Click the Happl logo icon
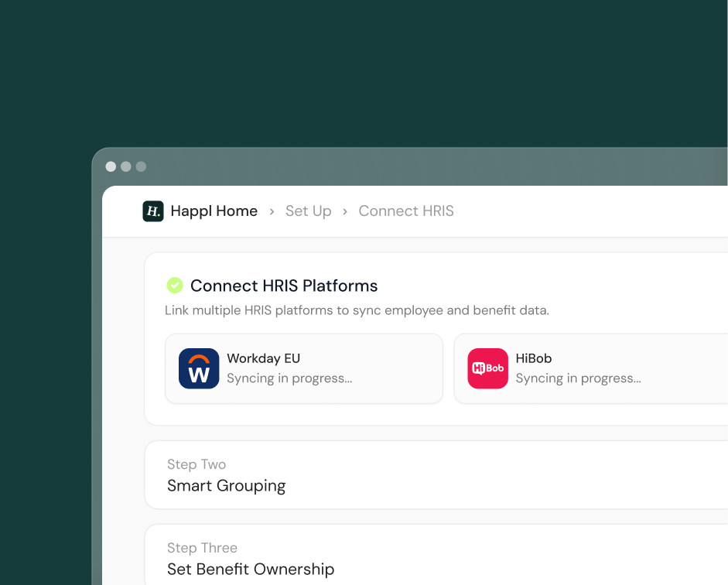This screenshot has width=728, height=585. [x=153, y=211]
